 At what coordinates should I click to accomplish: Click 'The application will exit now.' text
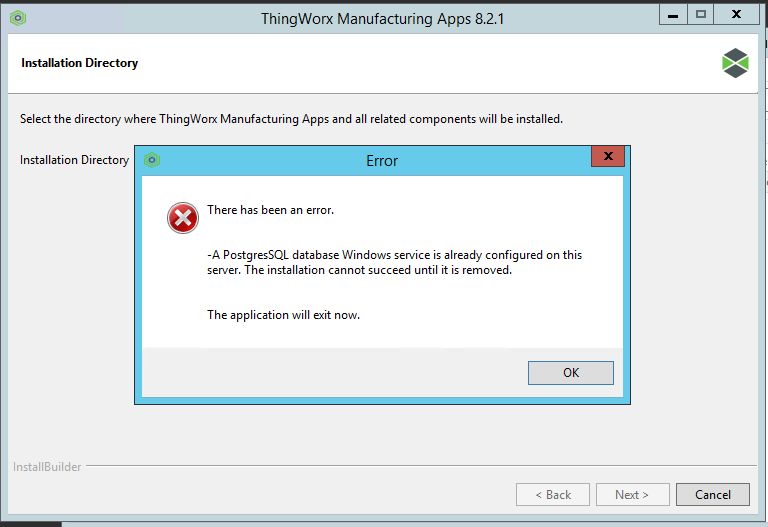pyautogui.click(x=283, y=315)
